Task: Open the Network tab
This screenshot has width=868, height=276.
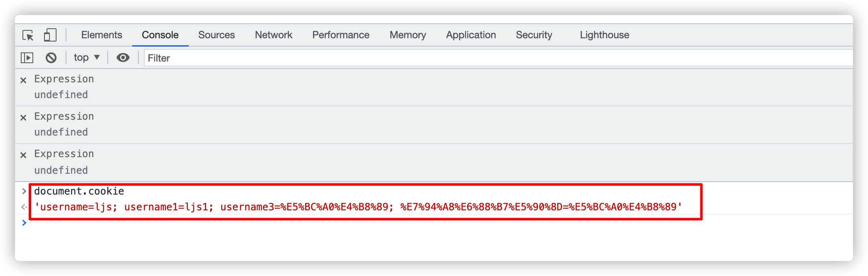Action: coord(274,35)
